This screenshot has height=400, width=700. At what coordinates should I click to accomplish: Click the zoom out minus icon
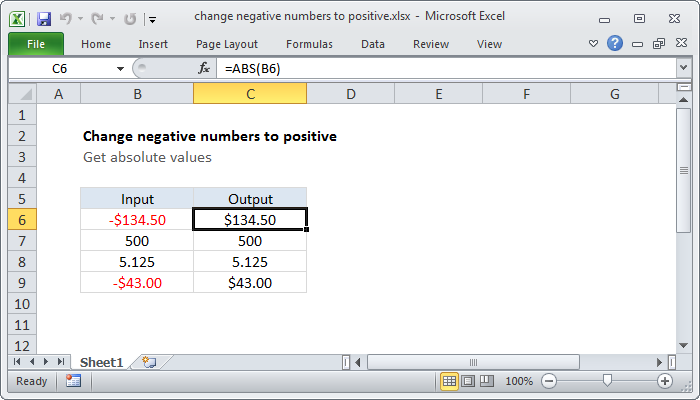[547, 381]
